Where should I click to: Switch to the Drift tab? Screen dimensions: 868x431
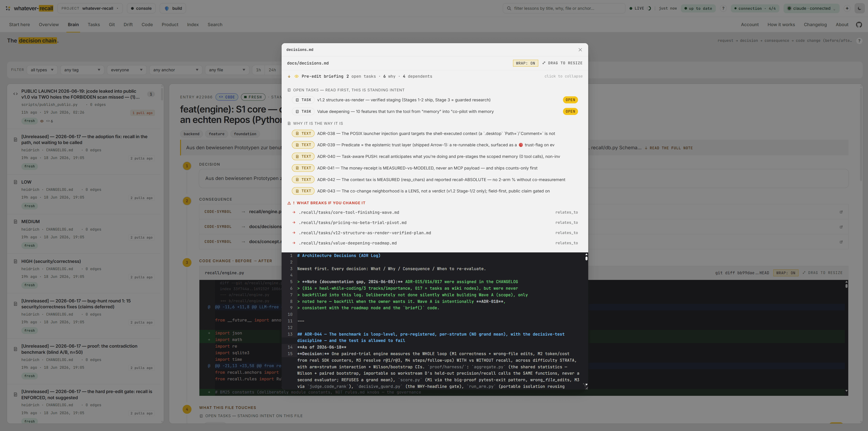click(128, 25)
